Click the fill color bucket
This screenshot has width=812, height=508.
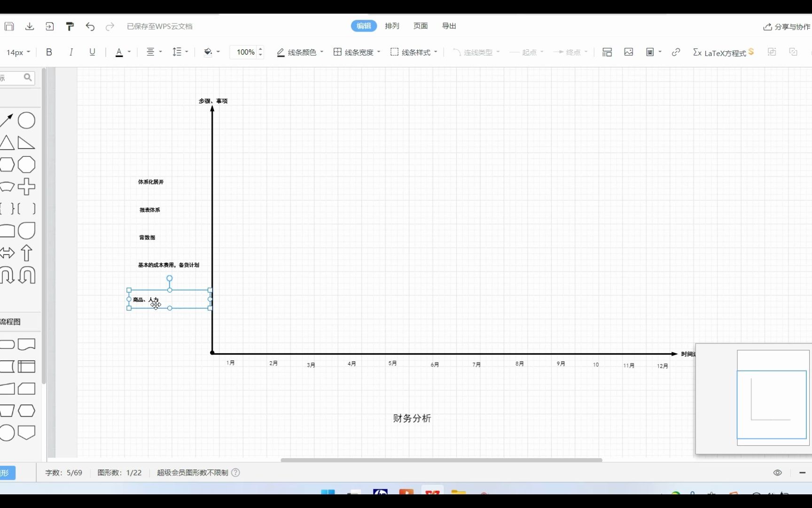[x=208, y=52]
